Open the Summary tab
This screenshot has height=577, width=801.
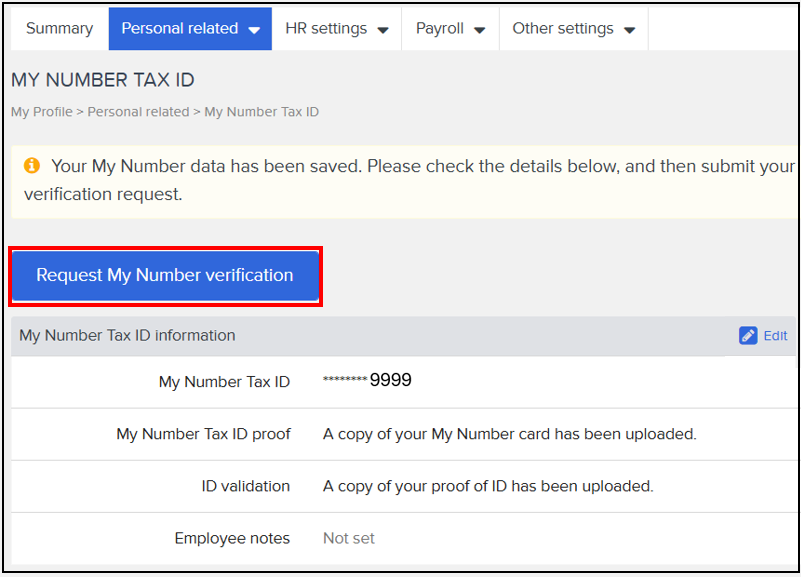pyautogui.click(x=59, y=29)
